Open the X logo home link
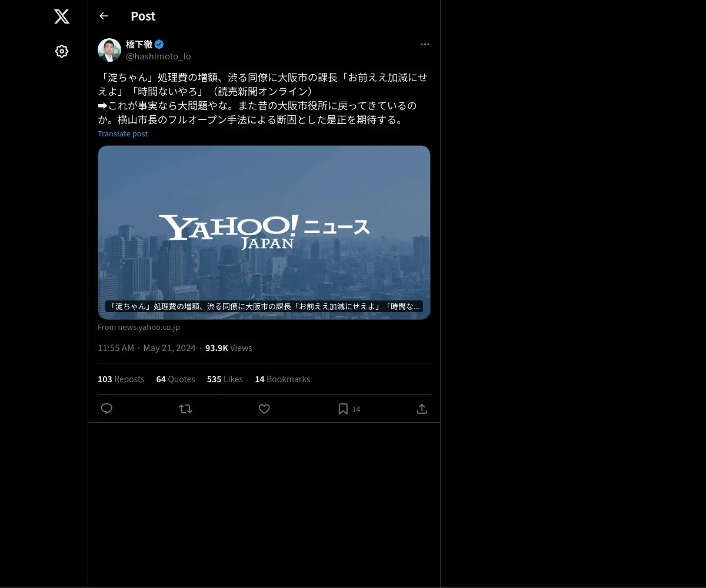Viewport: 706px width, 588px height. click(x=62, y=16)
